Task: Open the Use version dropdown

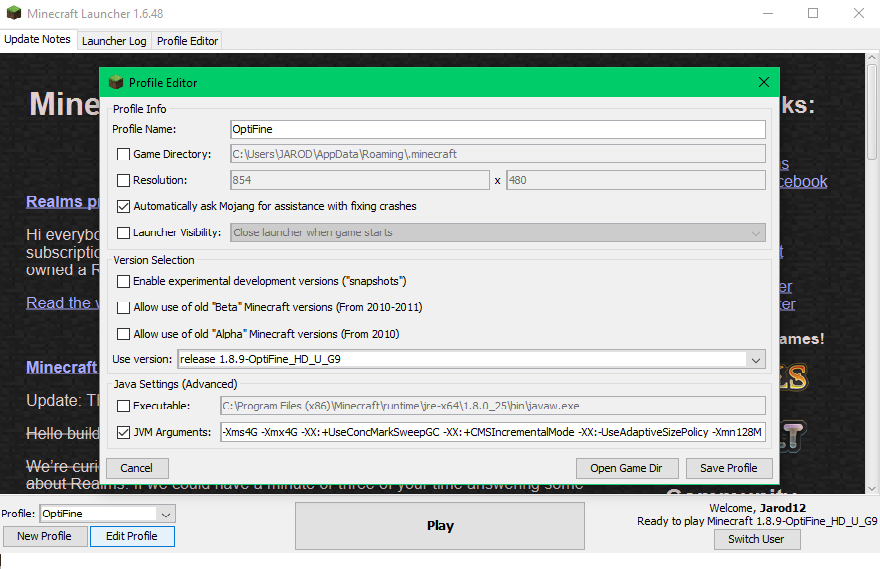Action: pyautogui.click(x=471, y=359)
